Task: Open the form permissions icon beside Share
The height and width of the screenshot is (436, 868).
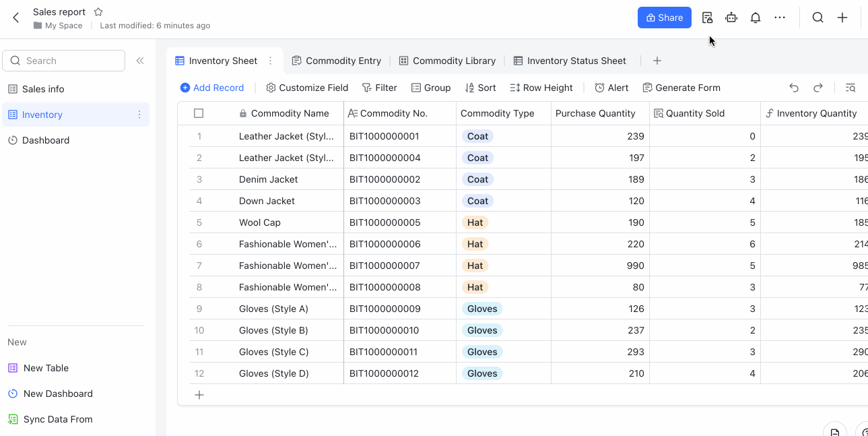Action: (707, 18)
